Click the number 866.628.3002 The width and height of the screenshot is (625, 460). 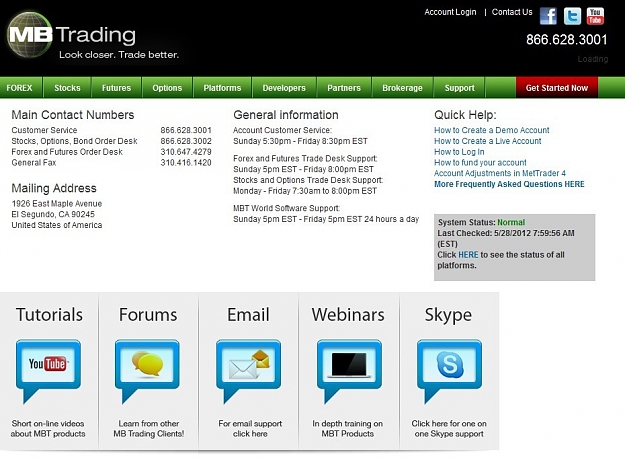point(186,141)
